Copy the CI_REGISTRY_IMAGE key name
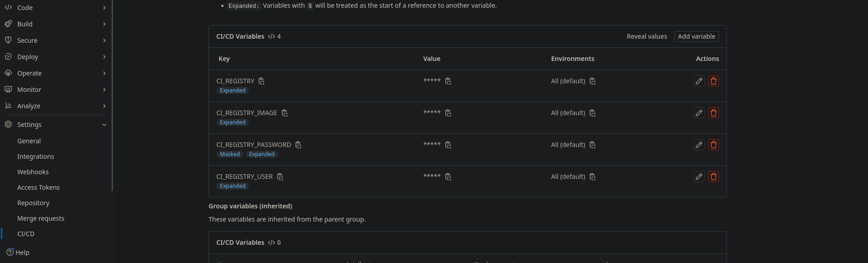The width and height of the screenshot is (868, 263). [x=285, y=113]
